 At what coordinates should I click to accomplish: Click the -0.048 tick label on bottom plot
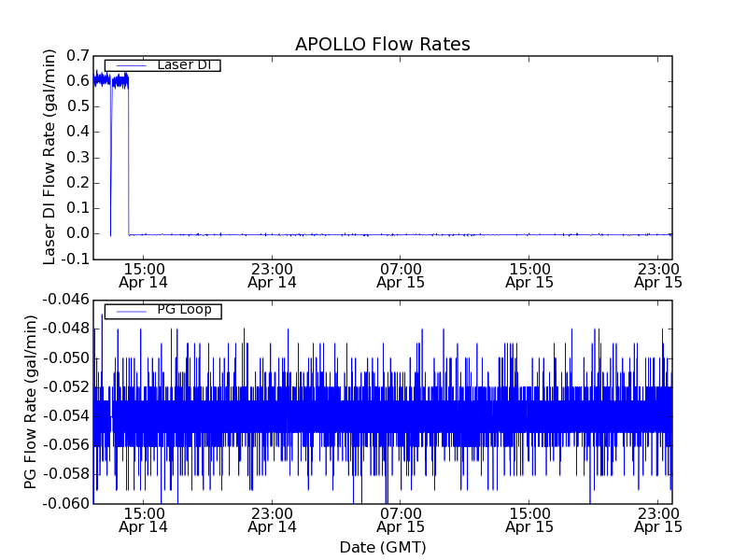click(66, 329)
